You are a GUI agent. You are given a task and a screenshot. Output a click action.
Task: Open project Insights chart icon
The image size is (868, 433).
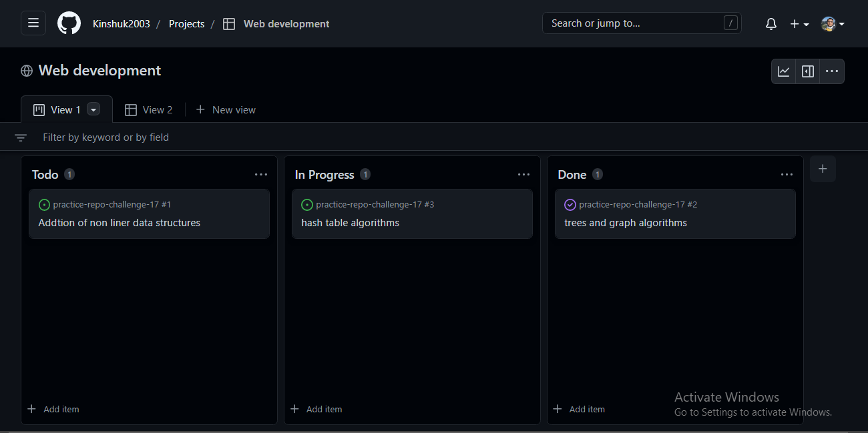pos(784,71)
